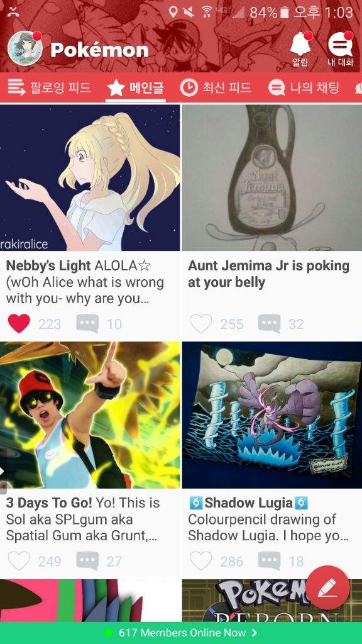The width and height of the screenshot is (362, 644).
Task: Like the Aunt Jemima Jr post
Action: (200, 323)
